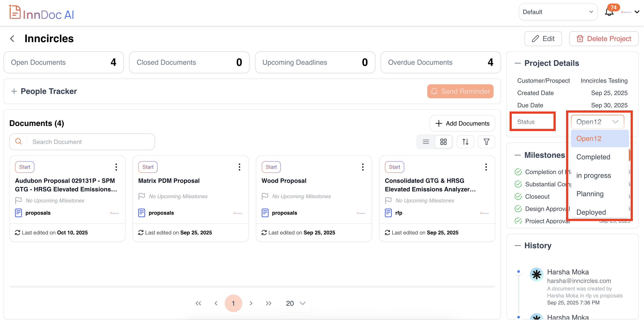This screenshot has height=320, width=644.
Task: Go to last page double-arrow
Action: 268,303
